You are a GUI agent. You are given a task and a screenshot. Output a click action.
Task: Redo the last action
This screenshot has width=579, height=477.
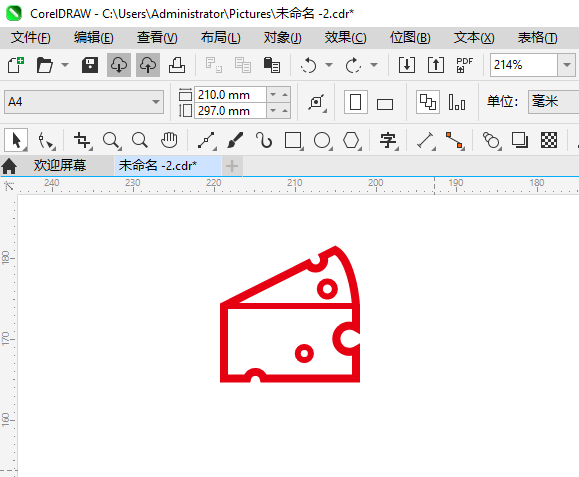353,65
